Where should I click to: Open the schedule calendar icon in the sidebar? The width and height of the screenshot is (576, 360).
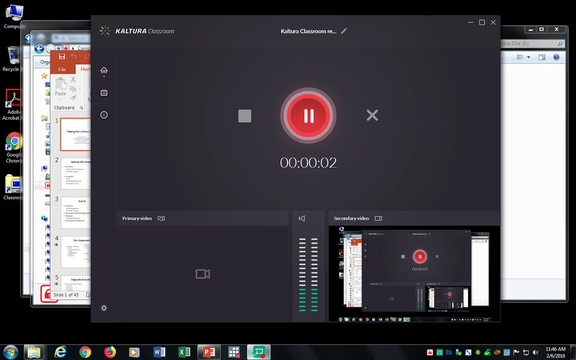[104, 93]
